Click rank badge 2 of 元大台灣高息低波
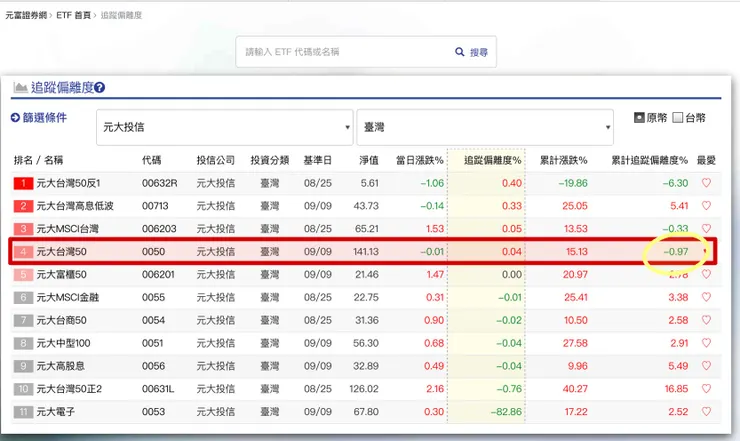Image resolution: width=740 pixels, height=441 pixels. point(23,206)
